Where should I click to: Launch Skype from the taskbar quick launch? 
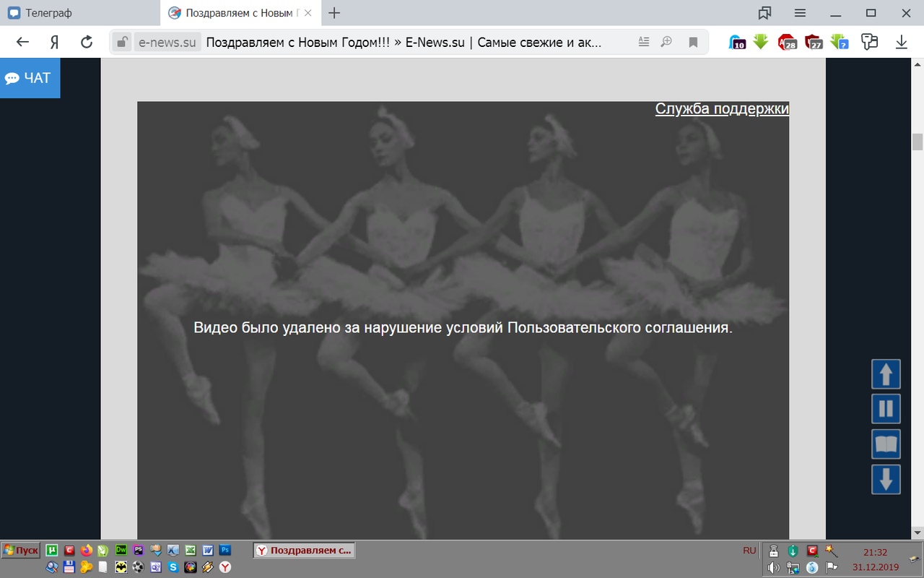[x=173, y=567]
